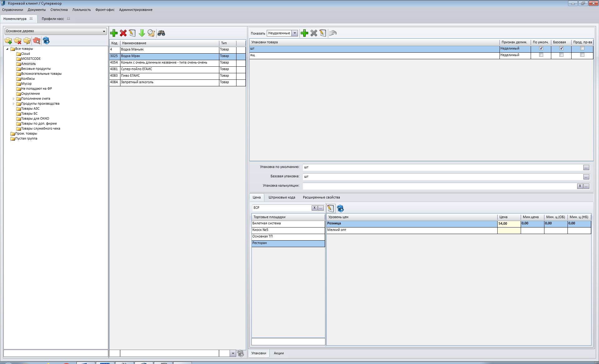
Task: Open ellipsis for Упаковка калькуляции
Action: click(586, 186)
